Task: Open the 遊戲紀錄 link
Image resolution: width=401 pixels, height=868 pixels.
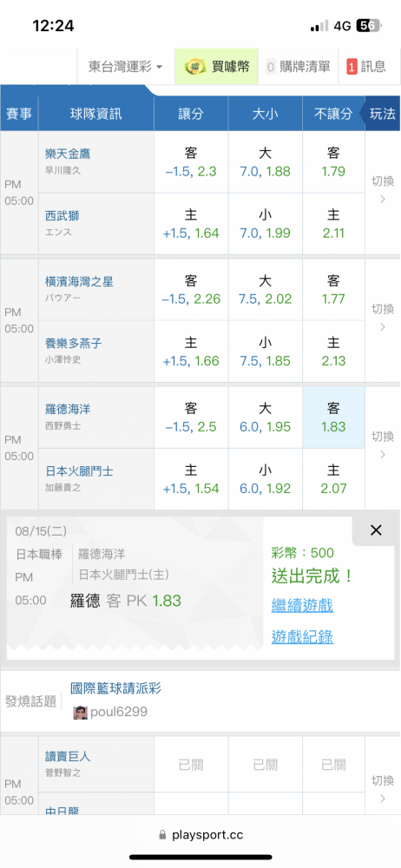Action: point(302,637)
